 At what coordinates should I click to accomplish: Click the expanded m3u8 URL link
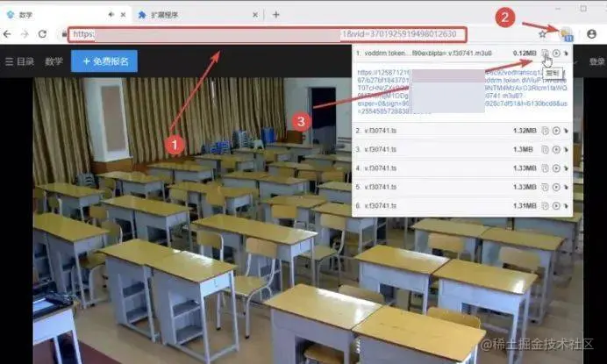click(x=462, y=92)
